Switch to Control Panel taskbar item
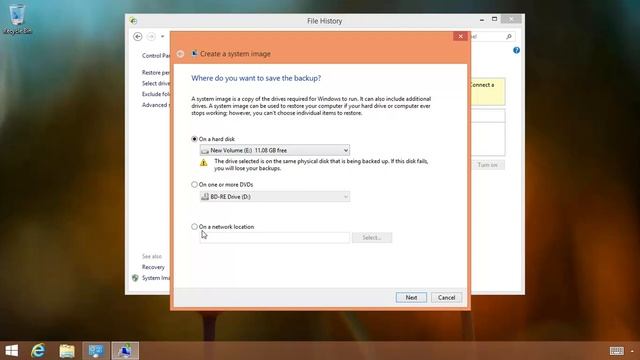The height and width of the screenshot is (360, 640). (96, 351)
